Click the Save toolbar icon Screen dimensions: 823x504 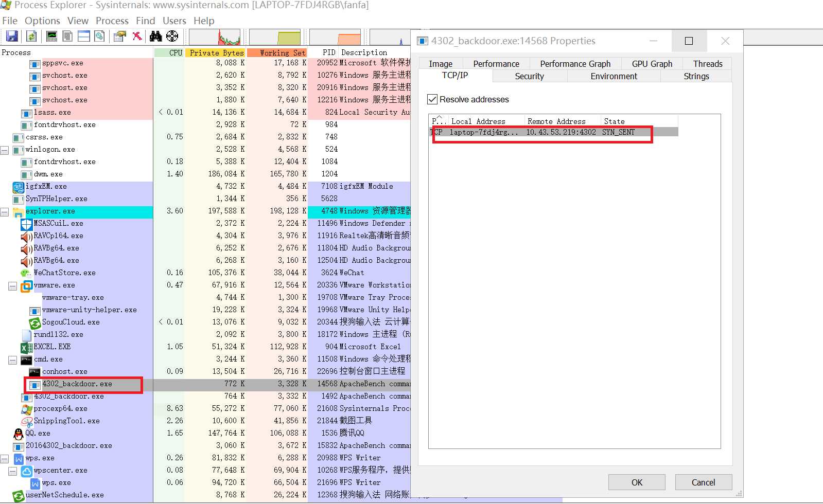[12, 36]
